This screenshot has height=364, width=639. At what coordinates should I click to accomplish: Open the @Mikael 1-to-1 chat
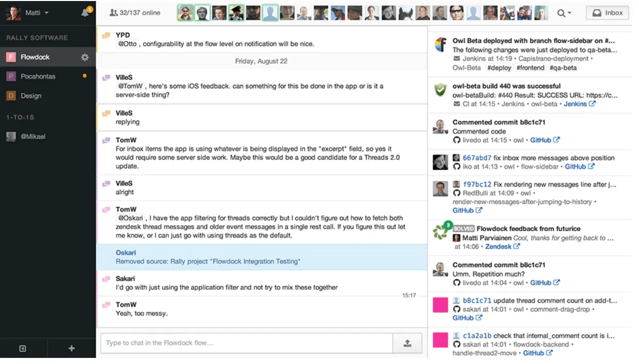pyautogui.click(x=33, y=136)
